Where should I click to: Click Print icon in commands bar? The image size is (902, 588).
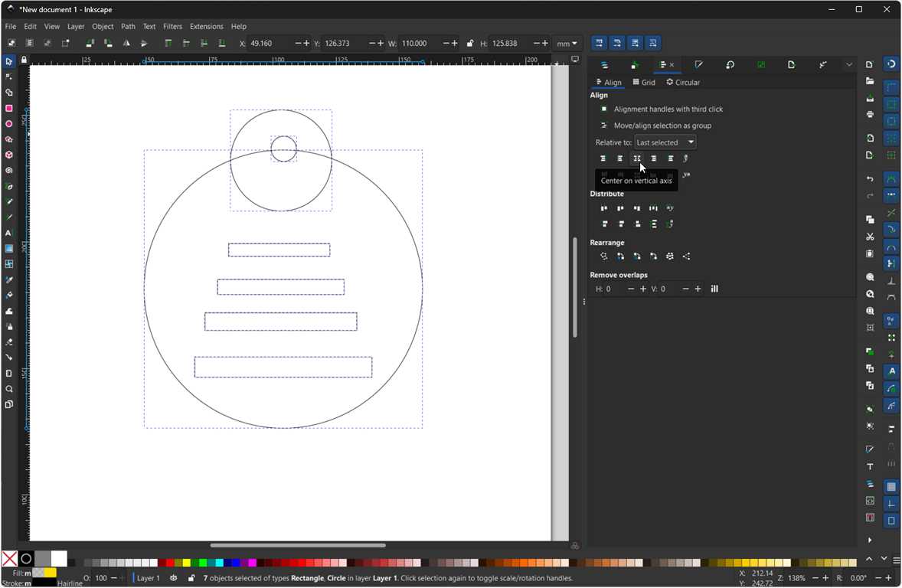click(870, 115)
